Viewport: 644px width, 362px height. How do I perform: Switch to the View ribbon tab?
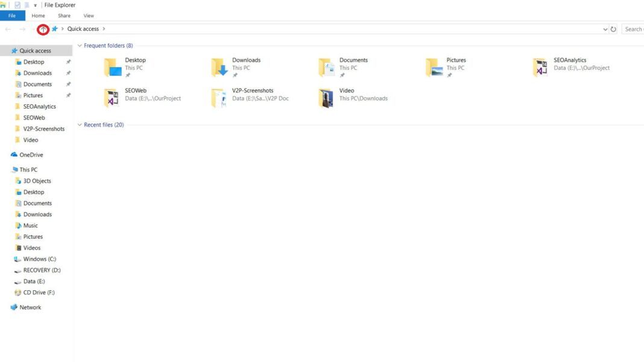click(x=88, y=16)
